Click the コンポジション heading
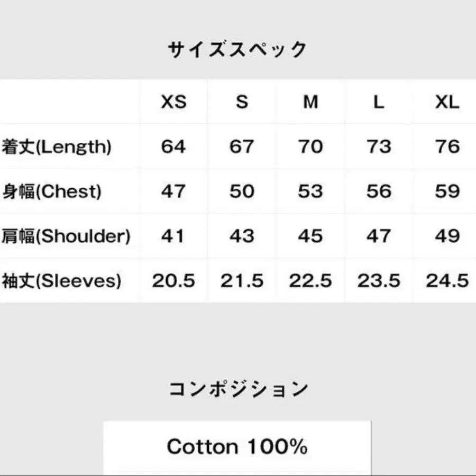Screen dimensions: 476x476 [239, 389]
